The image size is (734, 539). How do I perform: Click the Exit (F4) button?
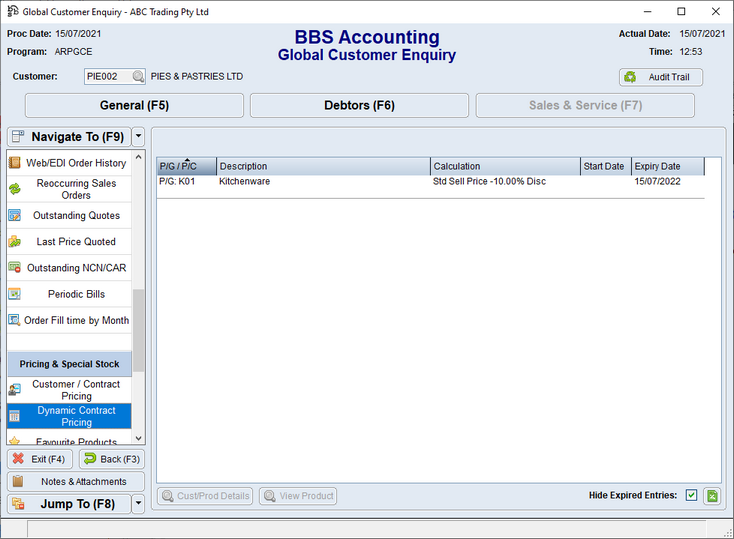point(40,459)
